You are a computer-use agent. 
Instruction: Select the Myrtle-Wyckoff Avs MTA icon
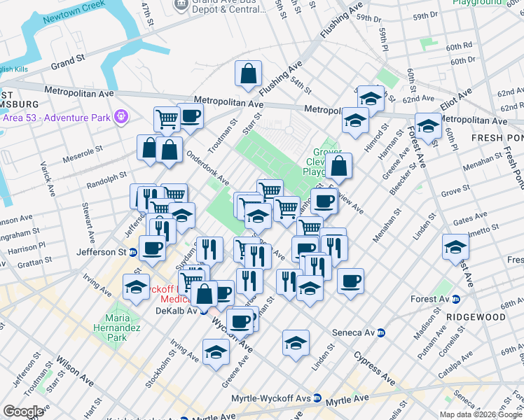(317, 398)
